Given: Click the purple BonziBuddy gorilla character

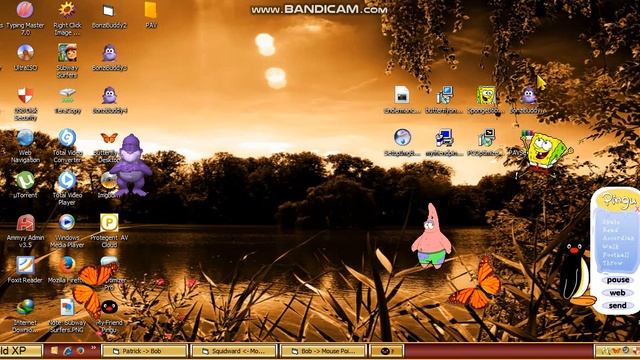Looking at the screenshot, I should coord(130,165).
